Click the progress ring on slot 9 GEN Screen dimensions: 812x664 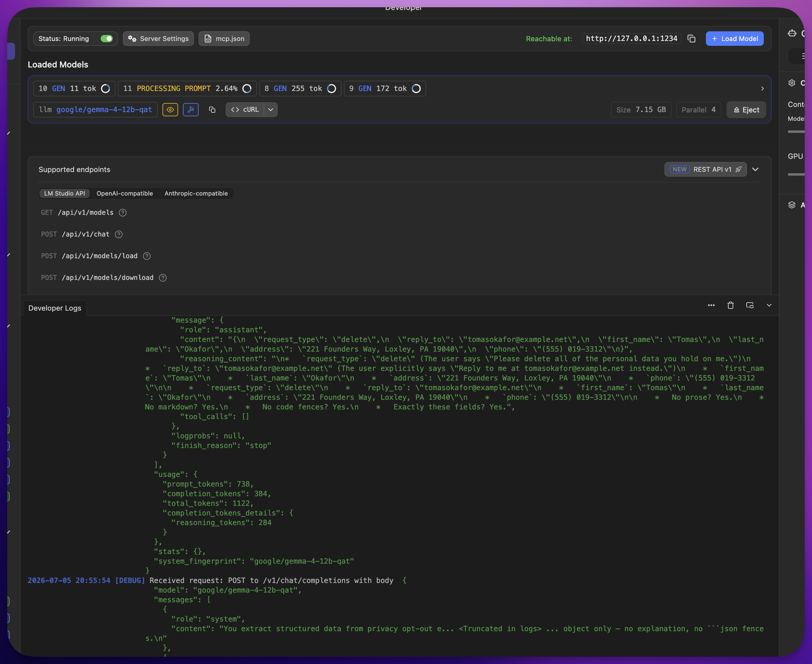pyautogui.click(x=416, y=88)
